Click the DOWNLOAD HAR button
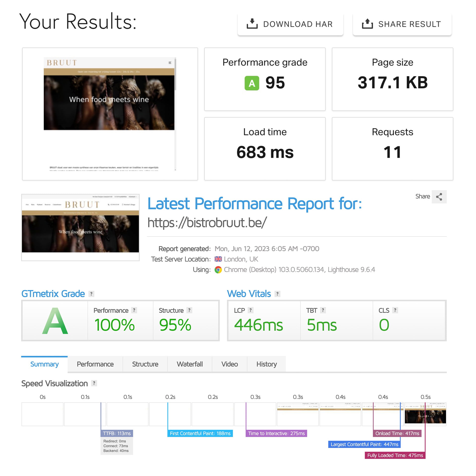Viewport: 476px width, 476px height. click(290, 24)
